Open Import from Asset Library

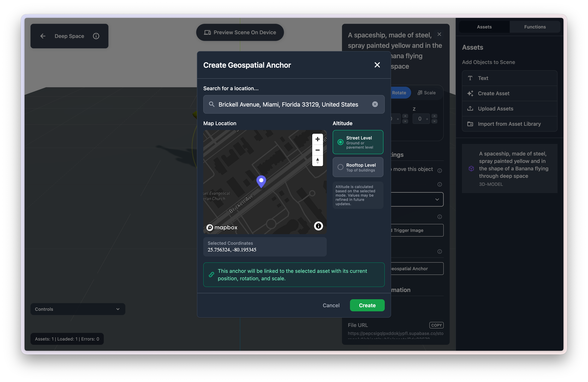(x=510, y=124)
